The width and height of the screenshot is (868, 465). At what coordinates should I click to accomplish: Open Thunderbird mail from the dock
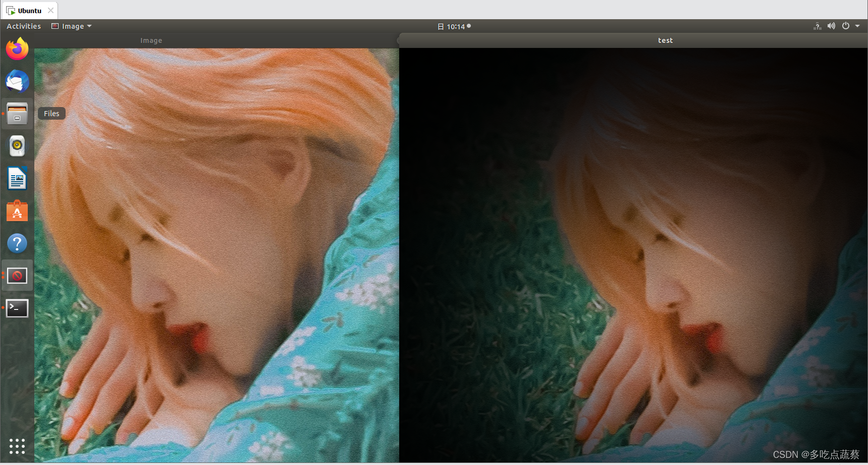click(x=17, y=81)
